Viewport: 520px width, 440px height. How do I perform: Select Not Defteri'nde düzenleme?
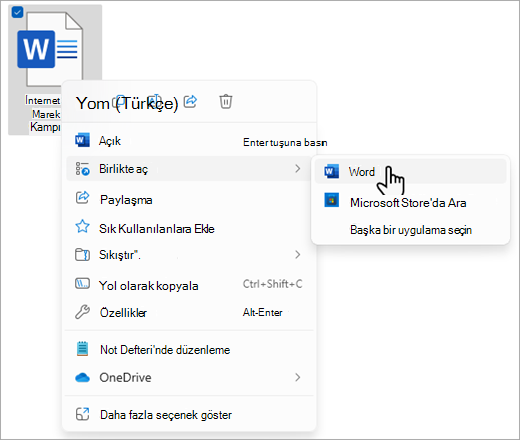click(189, 349)
